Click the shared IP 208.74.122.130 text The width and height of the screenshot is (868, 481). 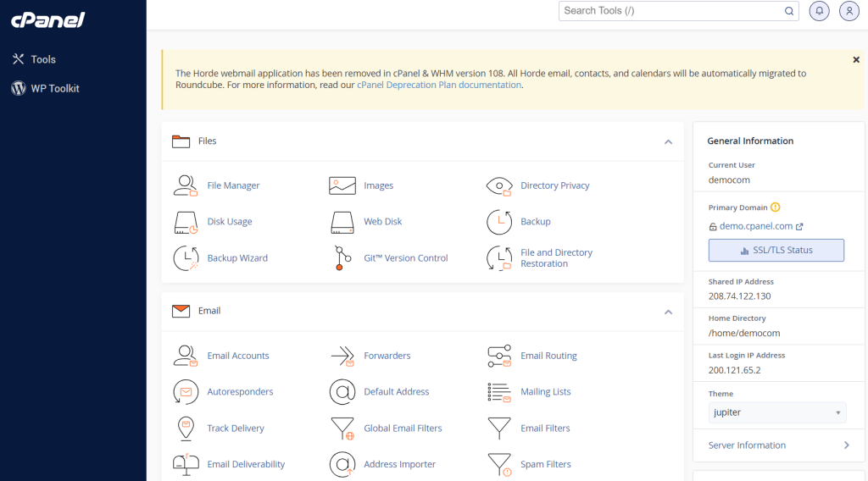[x=739, y=296]
